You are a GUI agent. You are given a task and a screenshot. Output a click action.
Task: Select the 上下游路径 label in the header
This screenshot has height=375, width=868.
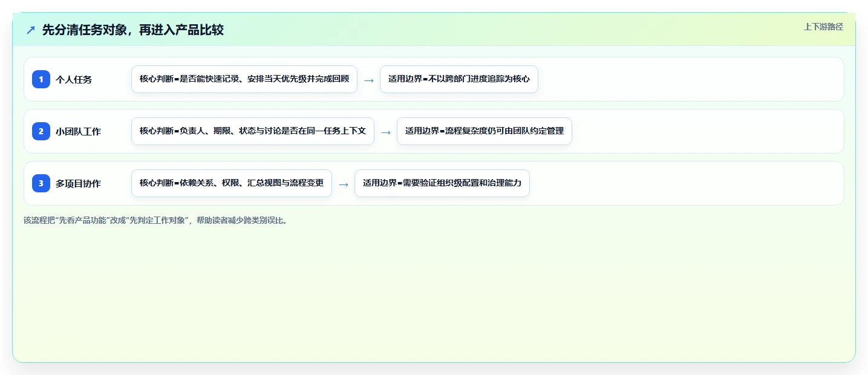[823, 27]
